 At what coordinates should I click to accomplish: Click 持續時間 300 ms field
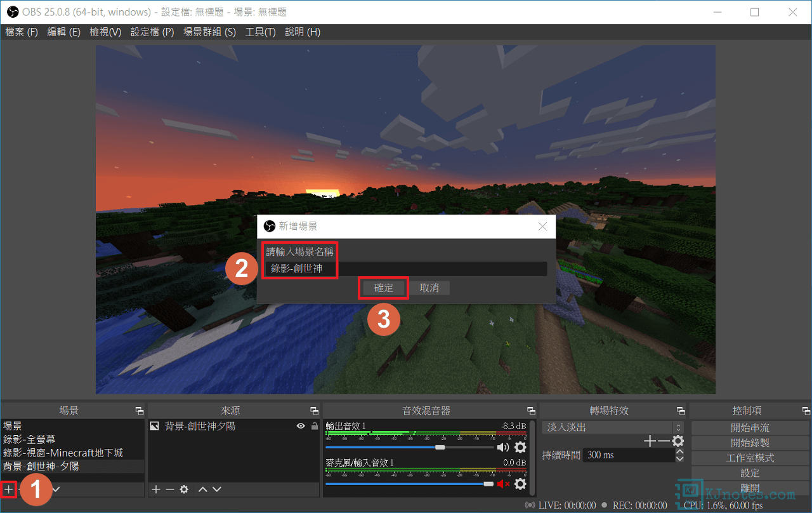point(631,455)
